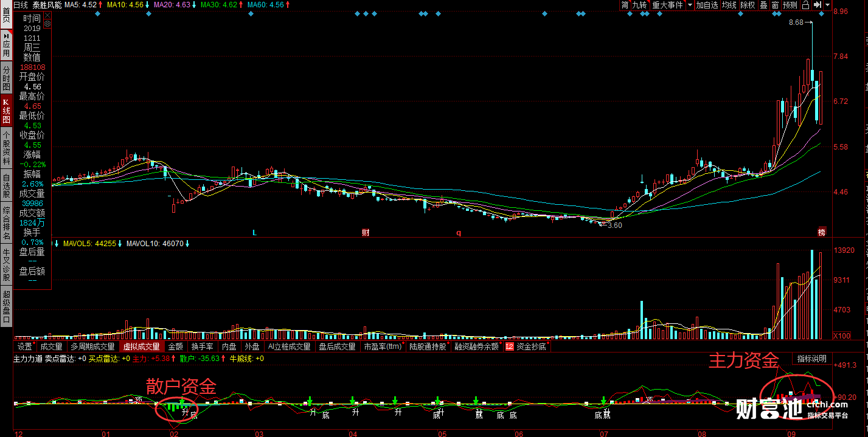Click the 散户: -35.63 value

199,359
